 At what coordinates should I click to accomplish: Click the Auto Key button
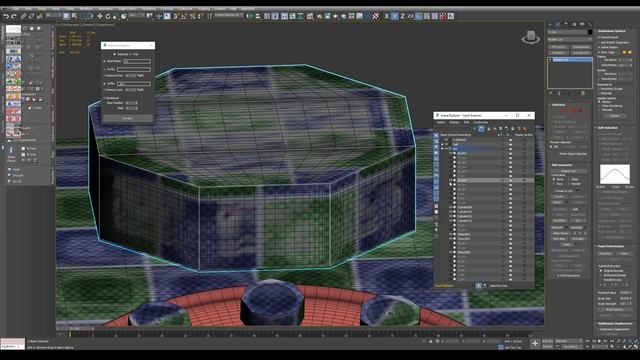pyautogui.click(x=547, y=341)
